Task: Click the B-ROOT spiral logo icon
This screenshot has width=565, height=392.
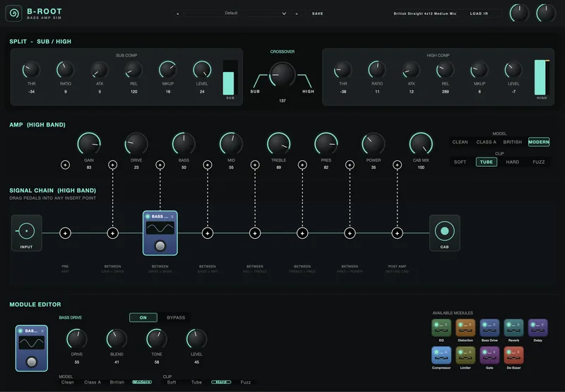Action: click(x=14, y=13)
